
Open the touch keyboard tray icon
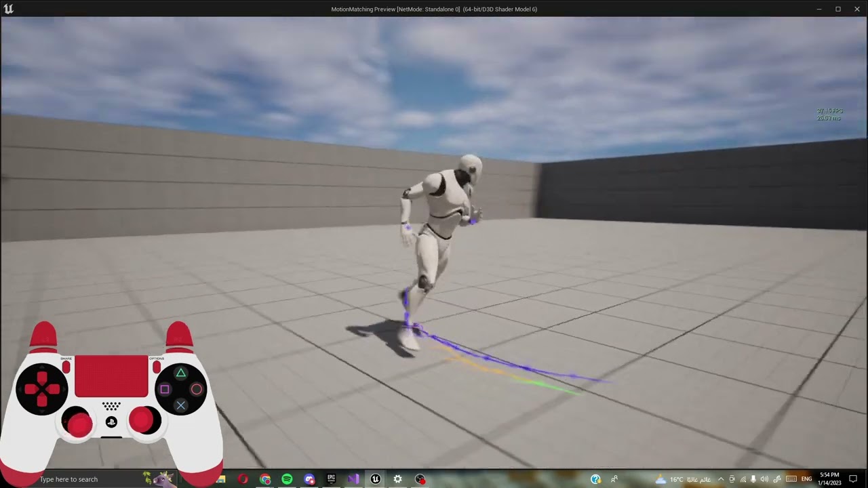click(791, 479)
